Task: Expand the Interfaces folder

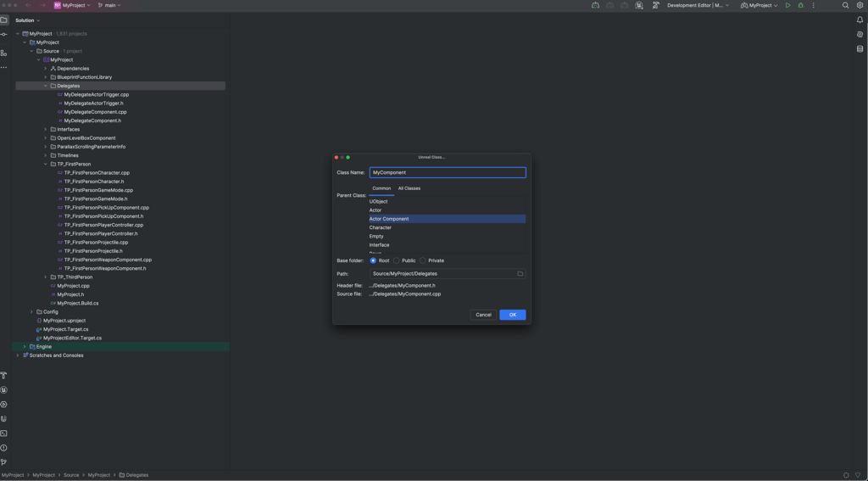Action: pyautogui.click(x=46, y=129)
